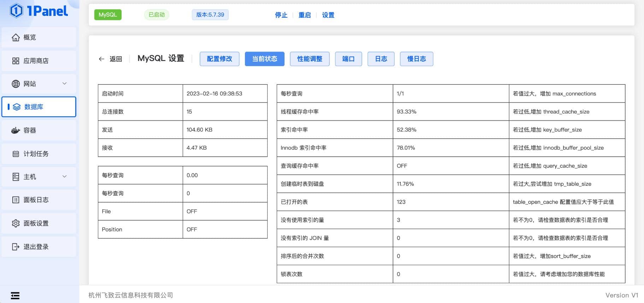Click the Version V1 footer text

coord(622,295)
